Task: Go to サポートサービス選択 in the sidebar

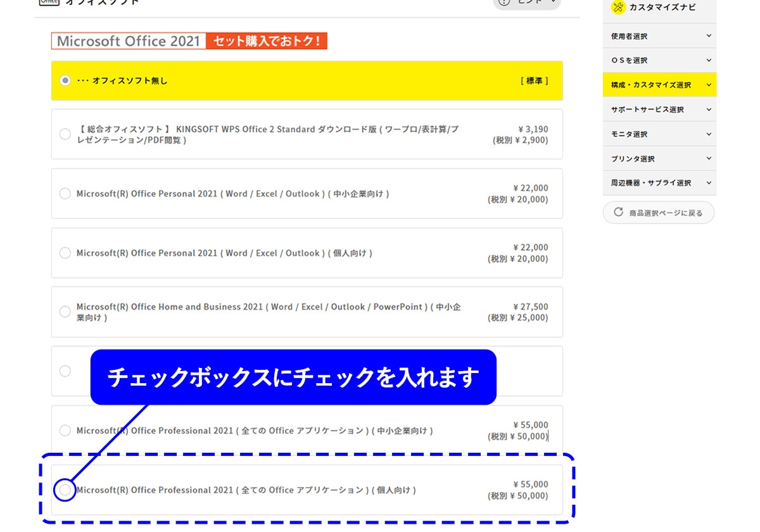Action: pyautogui.click(x=647, y=110)
